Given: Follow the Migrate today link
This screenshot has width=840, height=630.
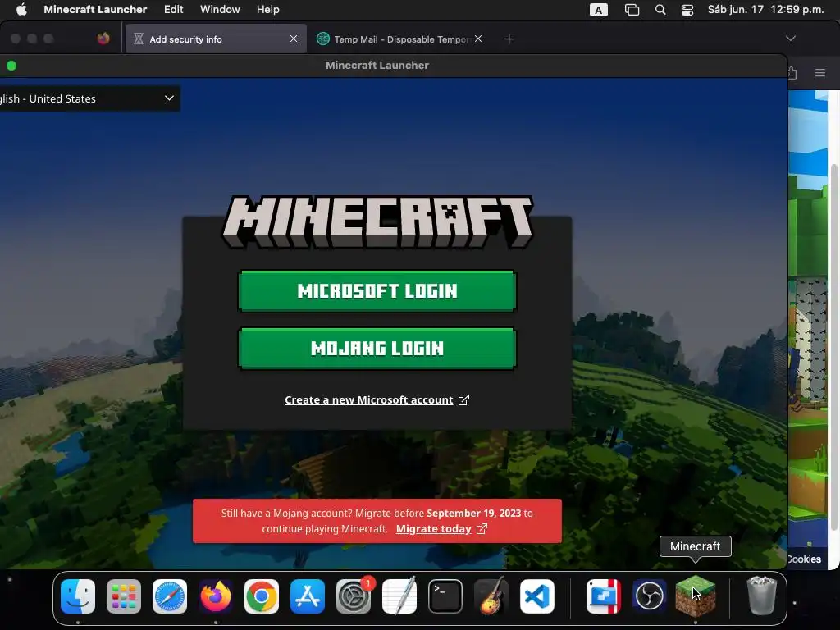Looking at the screenshot, I should (x=441, y=529).
